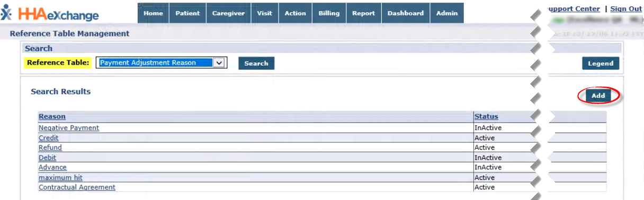Viewport: 644px width, 200px height.
Task: Select Active status in Contractual Agreement row
Action: pyautogui.click(x=485, y=187)
